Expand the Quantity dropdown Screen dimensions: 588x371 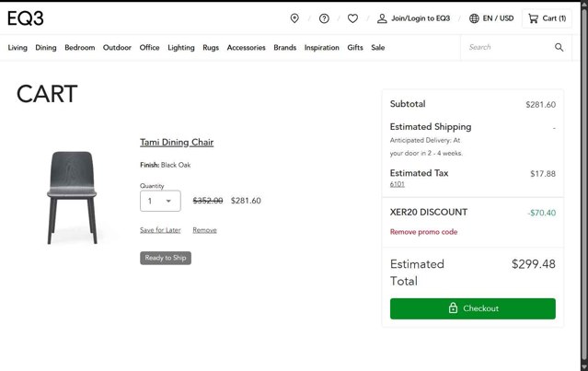pos(160,201)
